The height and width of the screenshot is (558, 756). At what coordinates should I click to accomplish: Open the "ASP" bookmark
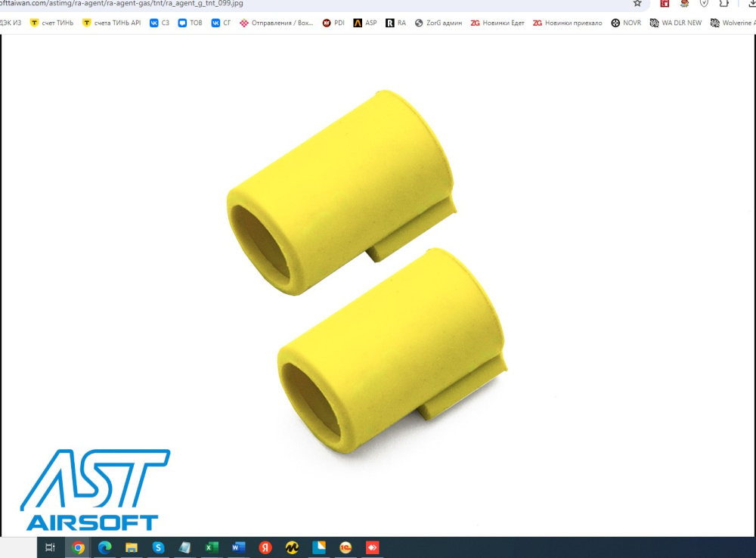[x=365, y=23]
